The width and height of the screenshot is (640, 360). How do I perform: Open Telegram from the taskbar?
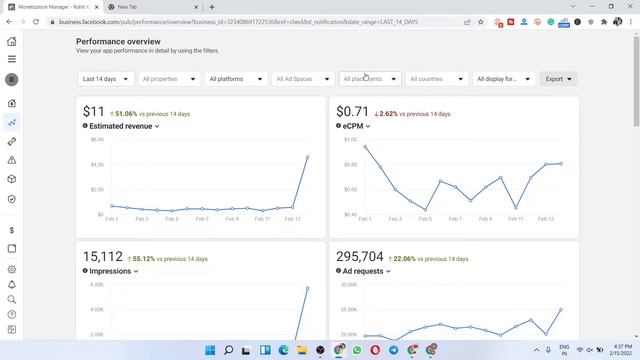(x=393, y=350)
